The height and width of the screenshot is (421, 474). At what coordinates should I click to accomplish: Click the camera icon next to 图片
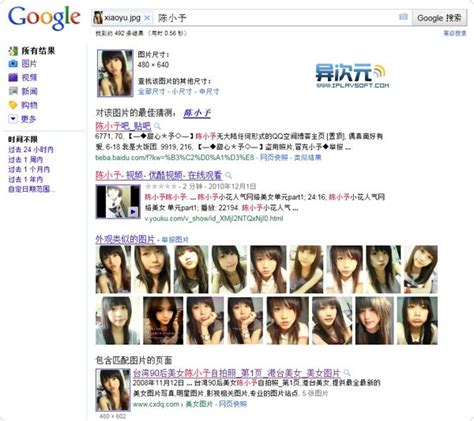[x=13, y=63]
